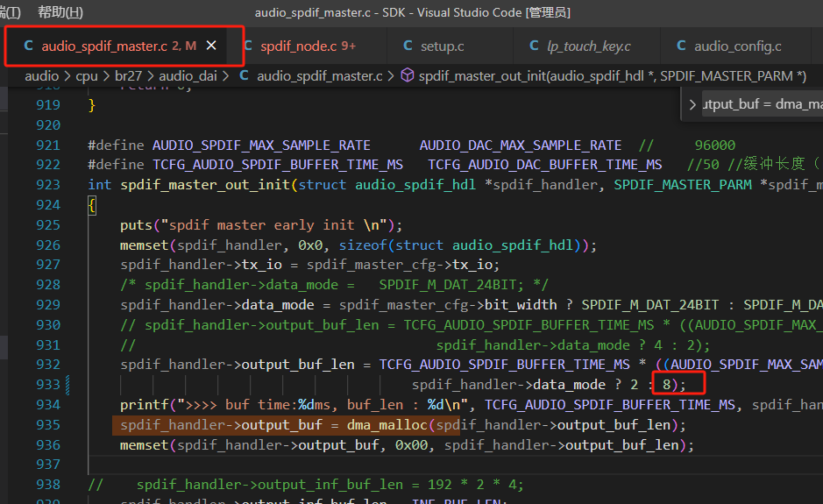Open the 帮助(H) menu
Screen dimensions: 823x504
point(60,12)
